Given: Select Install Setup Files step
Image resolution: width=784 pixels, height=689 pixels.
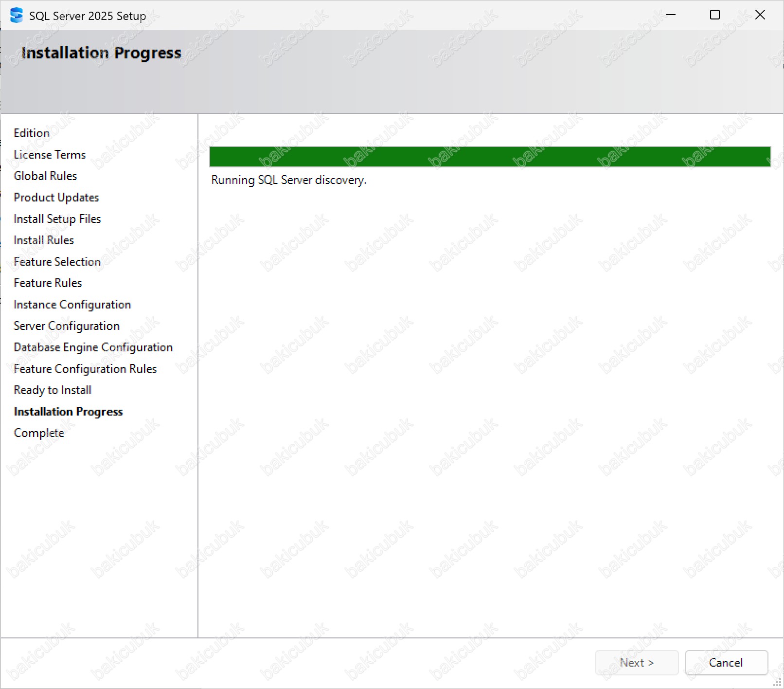Looking at the screenshot, I should 57,219.
